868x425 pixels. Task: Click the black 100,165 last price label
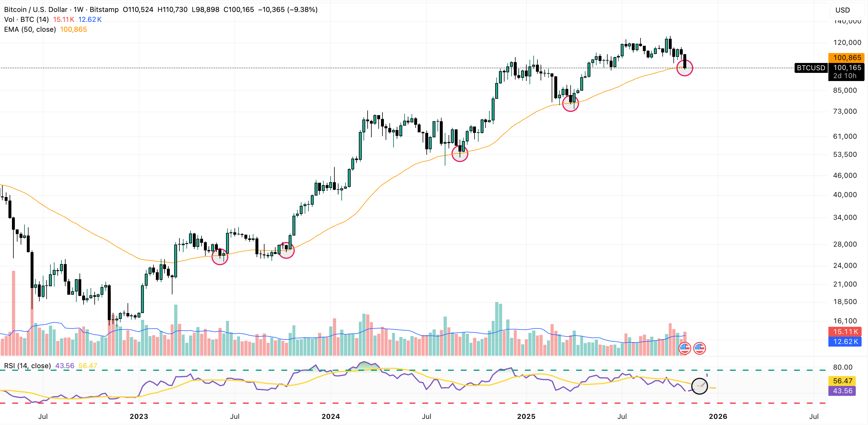(x=846, y=68)
